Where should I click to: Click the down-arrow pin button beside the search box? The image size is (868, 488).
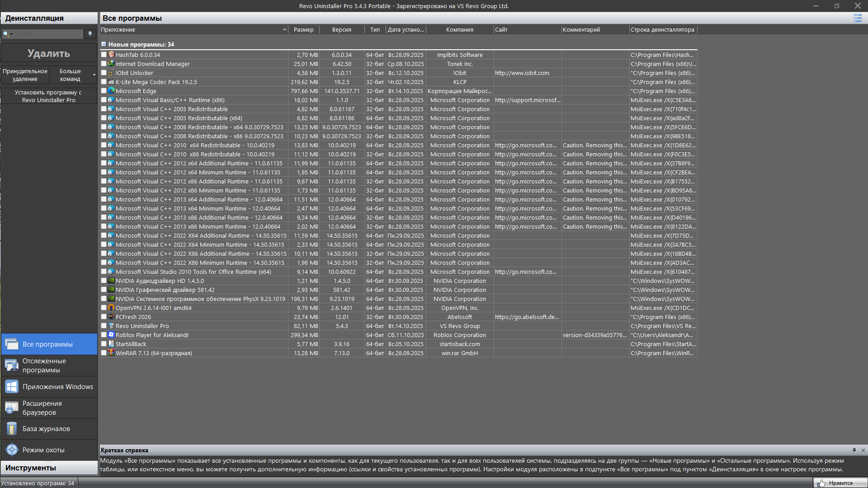point(90,34)
